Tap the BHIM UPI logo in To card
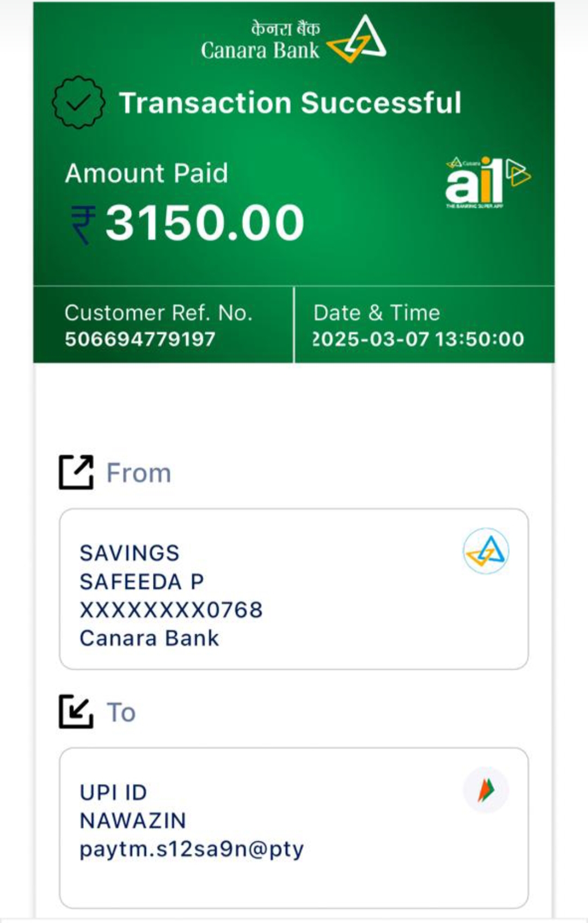Viewport: 588px width, 923px height. click(x=486, y=790)
